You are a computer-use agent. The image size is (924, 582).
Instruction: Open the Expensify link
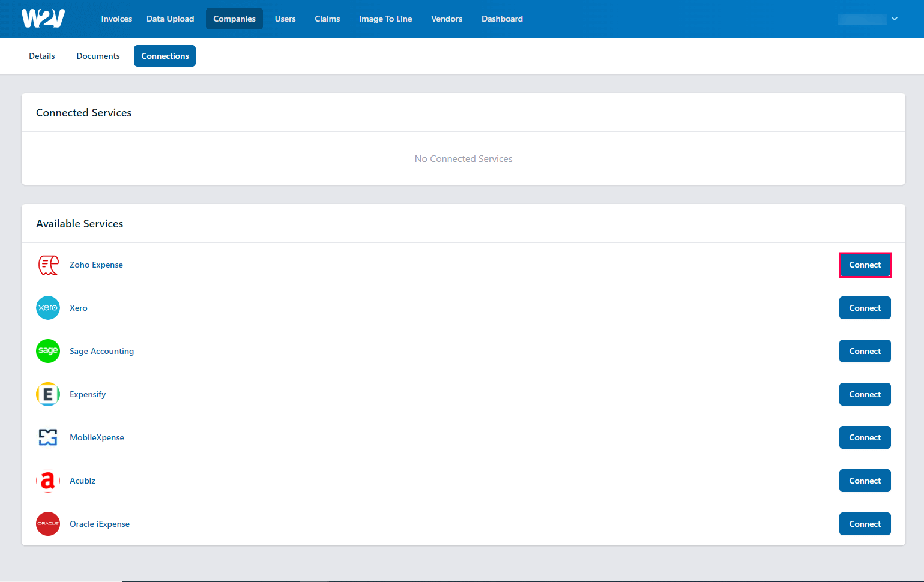pos(88,394)
